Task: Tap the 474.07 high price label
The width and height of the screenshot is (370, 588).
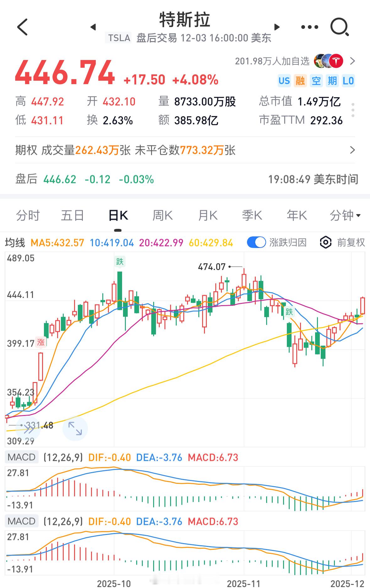Action: pos(212,267)
